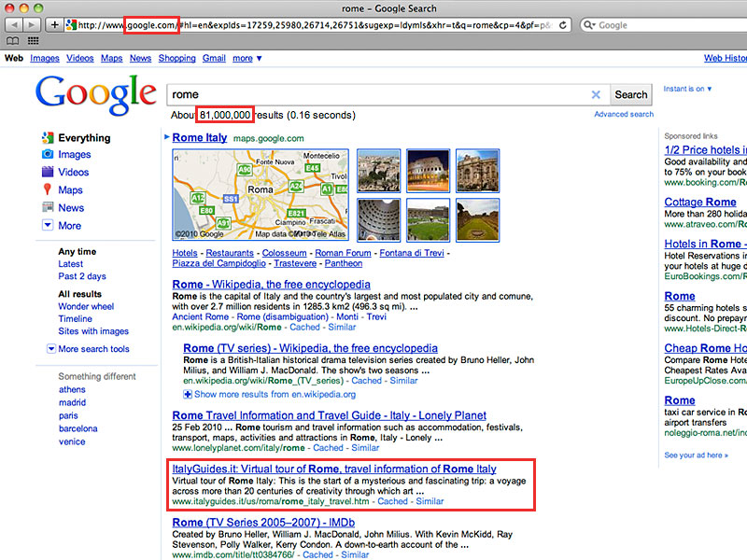This screenshot has height=560, width=747.
Task: Open the 'more' dropdown in top navigation
Action: [247, 58]
